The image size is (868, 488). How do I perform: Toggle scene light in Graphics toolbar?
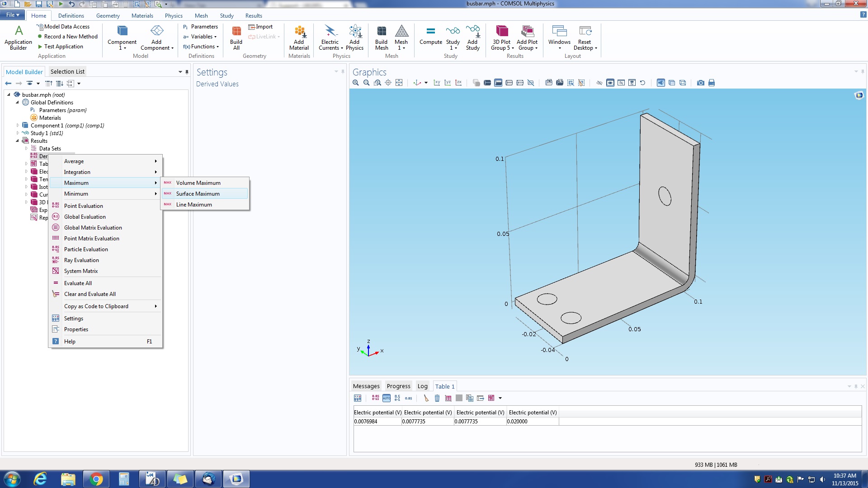pyautogui.click(x=660, y=83)
